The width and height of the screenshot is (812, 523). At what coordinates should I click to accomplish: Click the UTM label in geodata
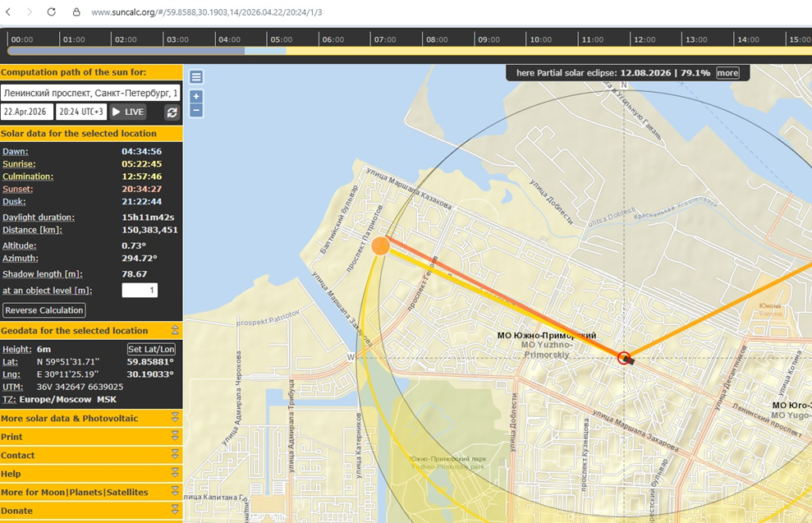click(12, 387)
